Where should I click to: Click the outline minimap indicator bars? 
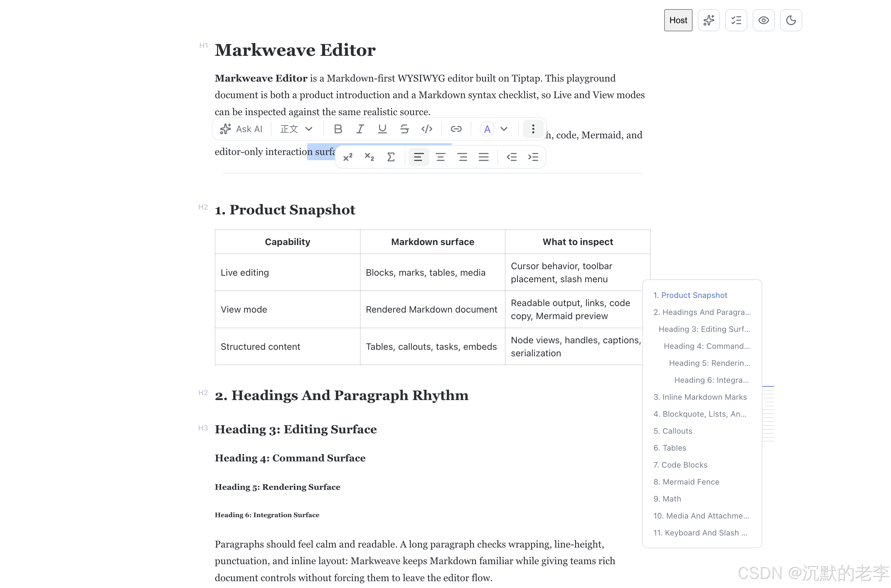[768, 414]
